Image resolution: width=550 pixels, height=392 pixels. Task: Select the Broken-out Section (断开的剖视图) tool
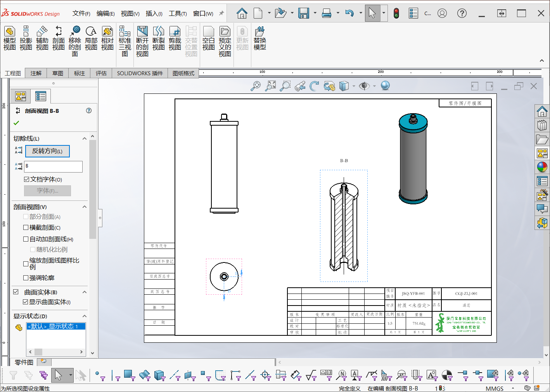pyautogui.click(x=142, y=41)
